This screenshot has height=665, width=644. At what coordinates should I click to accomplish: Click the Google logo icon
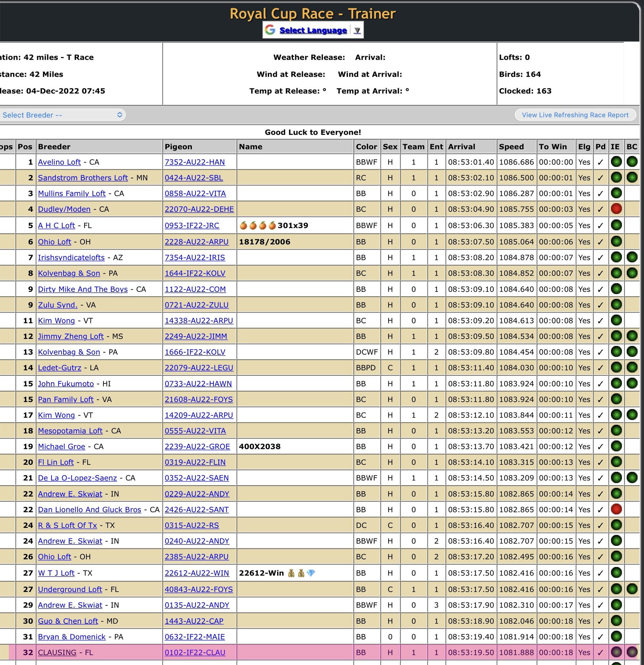tap(270, 30)
